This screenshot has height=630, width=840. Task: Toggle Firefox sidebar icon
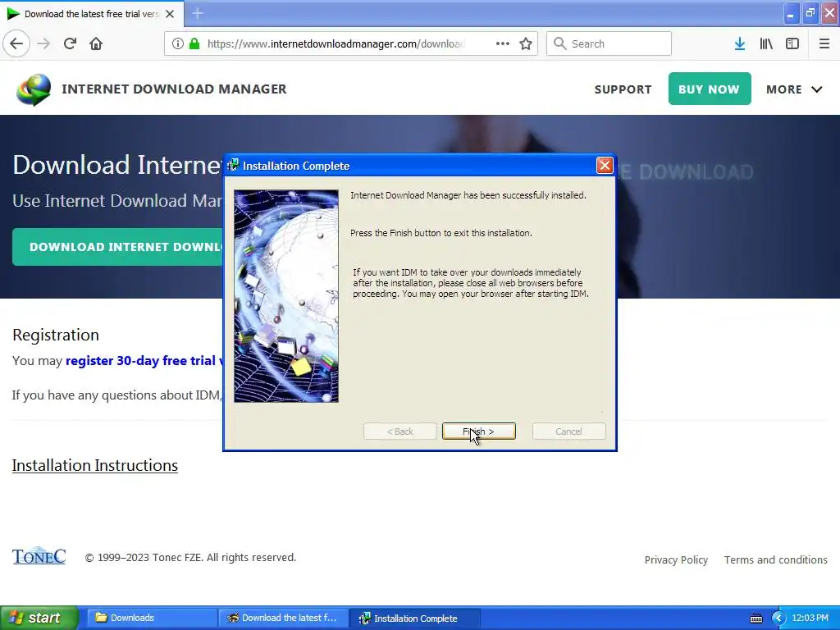(x=792, y=43)
